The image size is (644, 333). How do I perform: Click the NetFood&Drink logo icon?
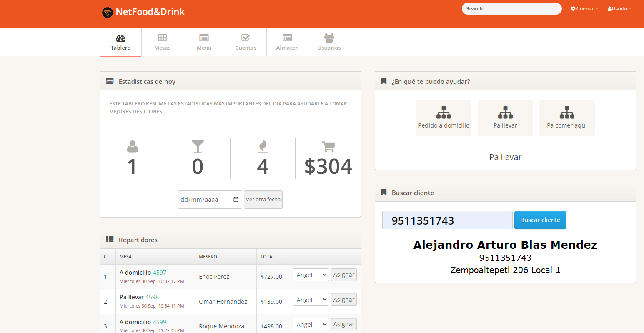(108, 12)
